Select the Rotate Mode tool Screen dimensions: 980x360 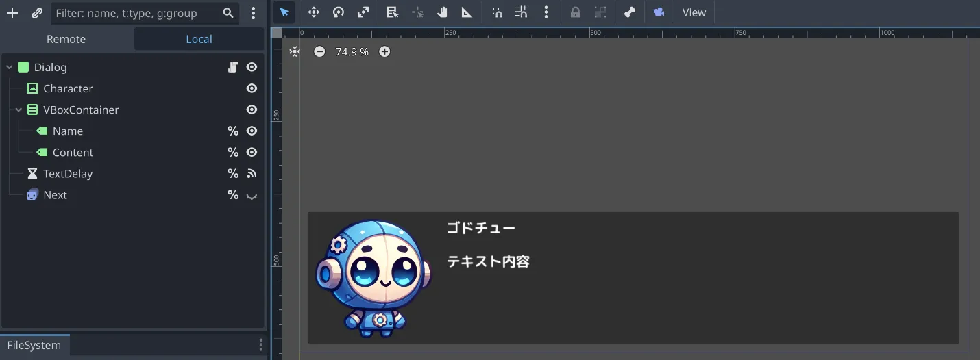338,12
